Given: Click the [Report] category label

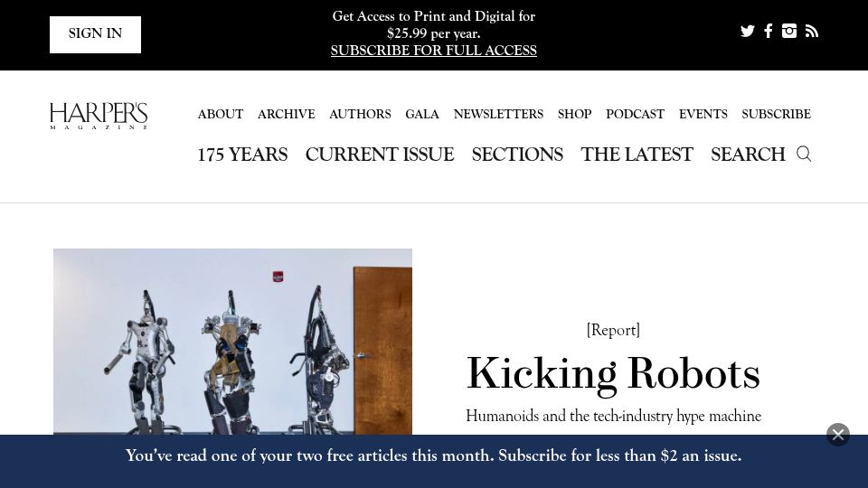Looking at the screenshot, I should 613,330.
